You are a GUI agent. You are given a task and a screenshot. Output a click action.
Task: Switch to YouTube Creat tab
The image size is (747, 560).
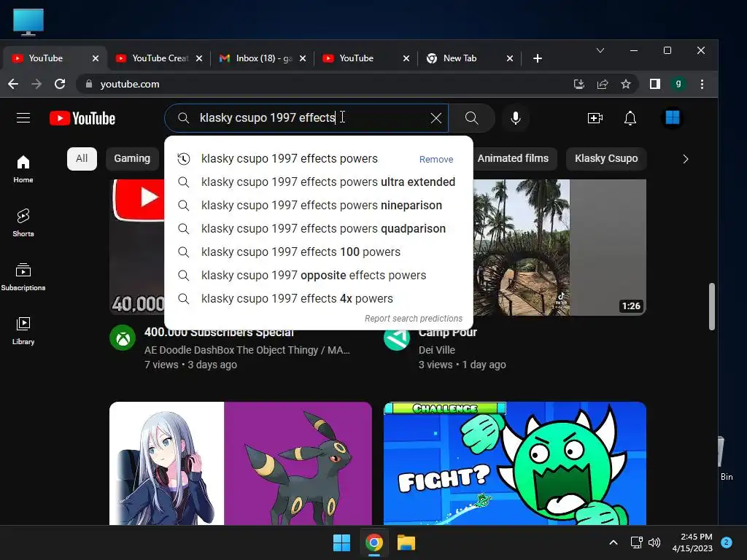(x=160, y=58)
